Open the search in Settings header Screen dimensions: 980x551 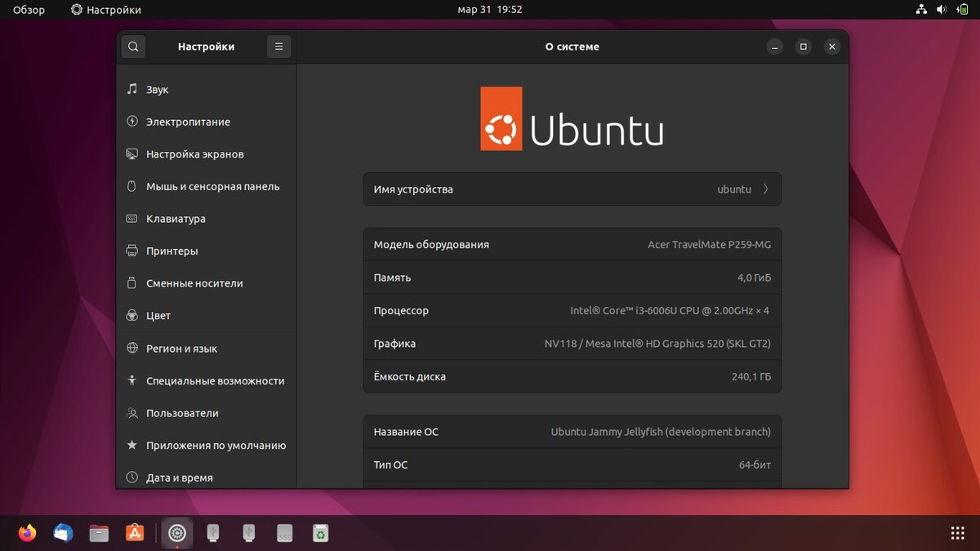(133, 47)
